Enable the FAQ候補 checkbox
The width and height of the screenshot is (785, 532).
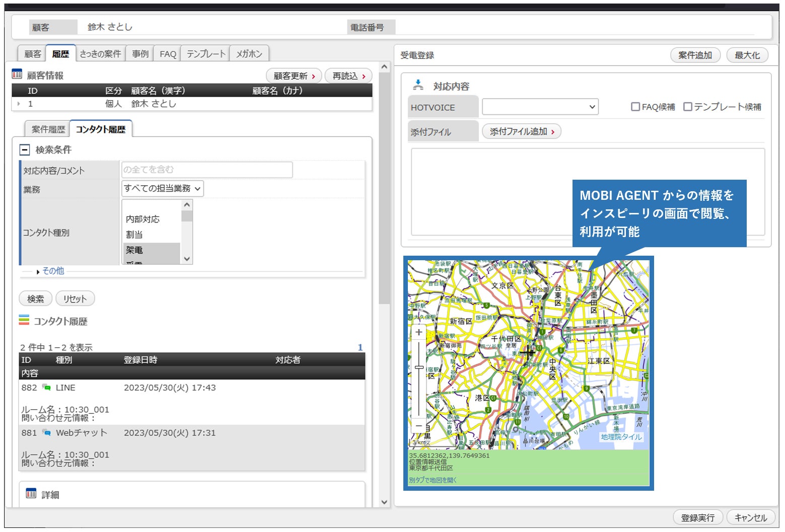pos(635,107)
